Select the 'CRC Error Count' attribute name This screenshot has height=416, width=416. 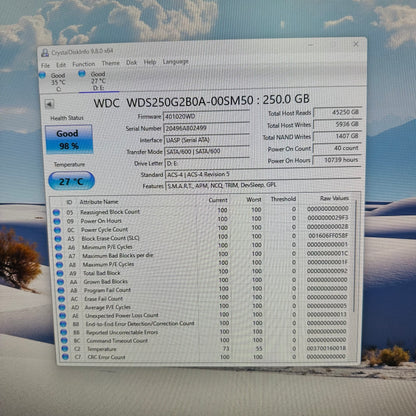coord(106,357)
